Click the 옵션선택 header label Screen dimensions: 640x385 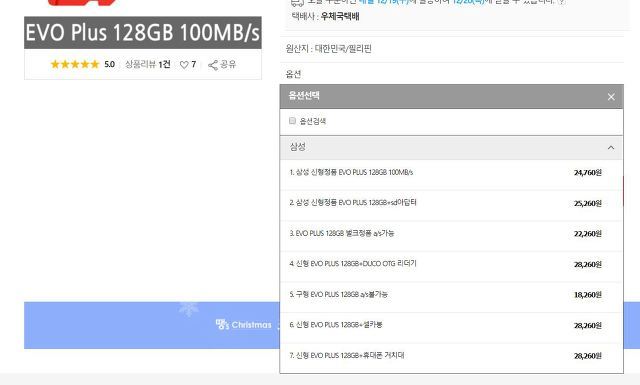tap(304, 96)
